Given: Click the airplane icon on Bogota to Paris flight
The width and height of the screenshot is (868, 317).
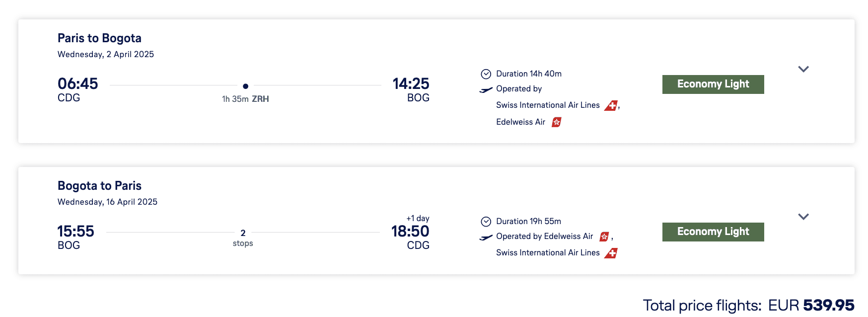Looking at the screenshot, I should coord(486,238).
